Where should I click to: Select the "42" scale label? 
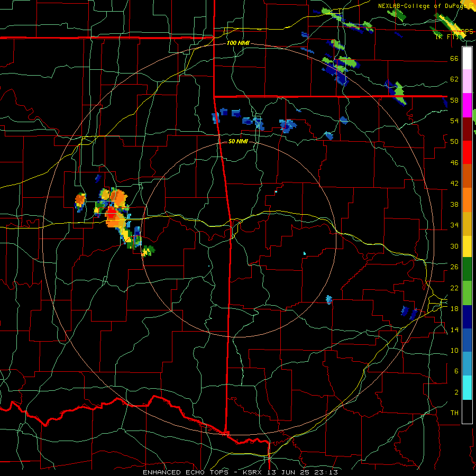pos(454,184)
